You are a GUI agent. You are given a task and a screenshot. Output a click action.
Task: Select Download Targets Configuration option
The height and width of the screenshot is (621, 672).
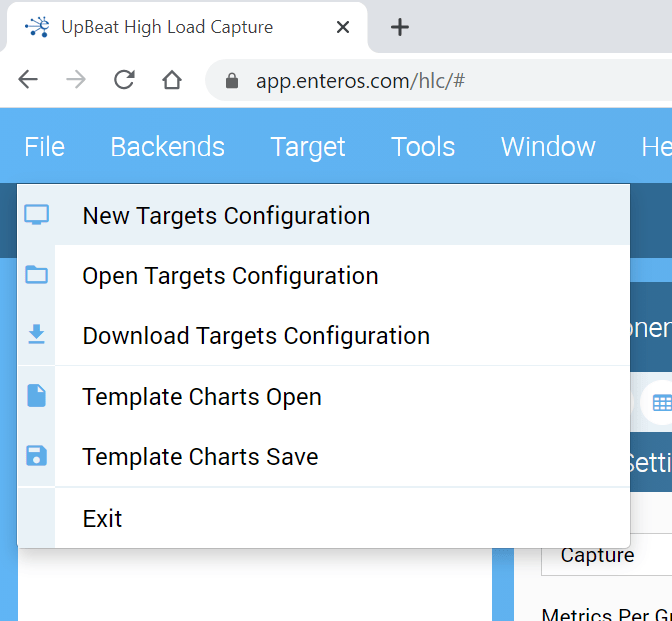click(x=256, y=336)
